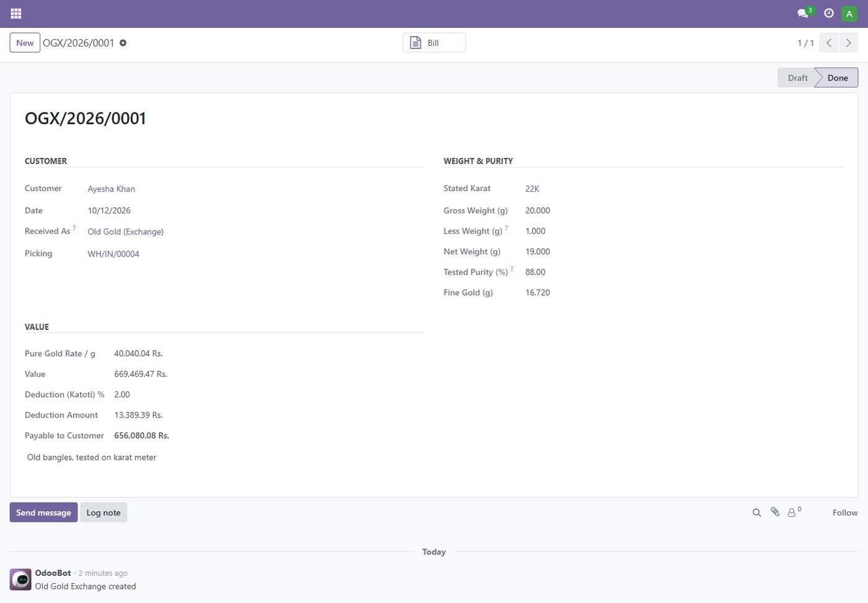Open the activities clock icon
868x603 pixels.
828,13
